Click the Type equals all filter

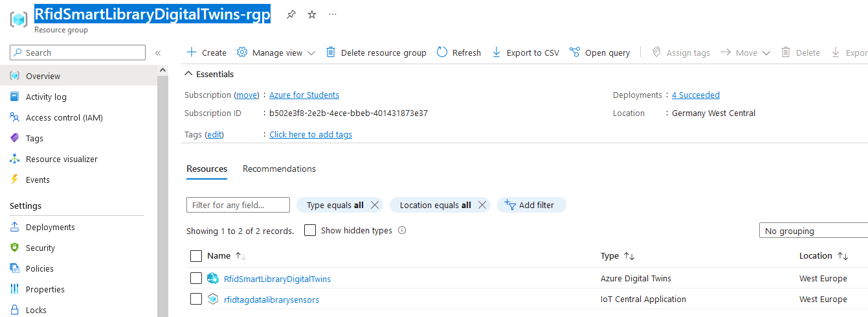[x=335, y=205]
